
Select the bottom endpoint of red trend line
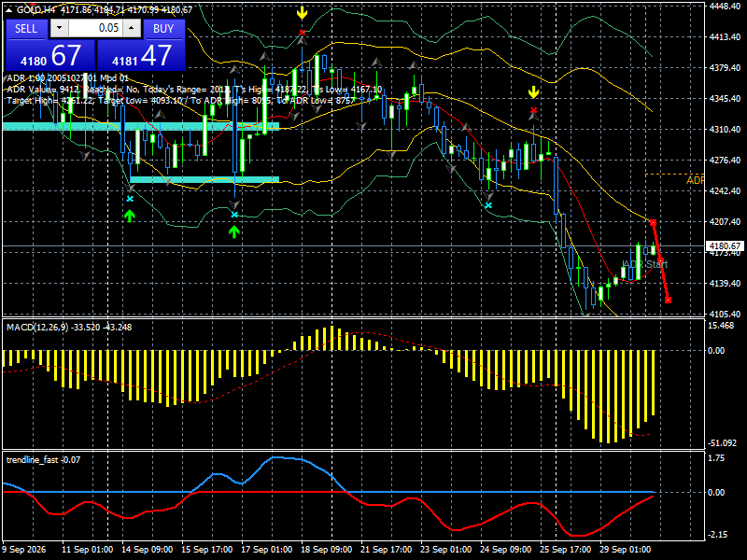(668, 300)
